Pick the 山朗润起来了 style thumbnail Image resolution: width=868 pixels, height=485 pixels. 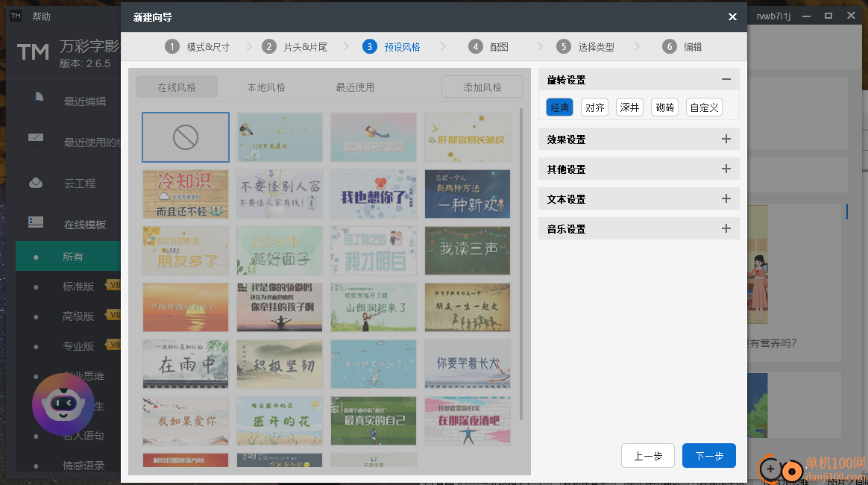pyautogui.click(x=374, y=307)
